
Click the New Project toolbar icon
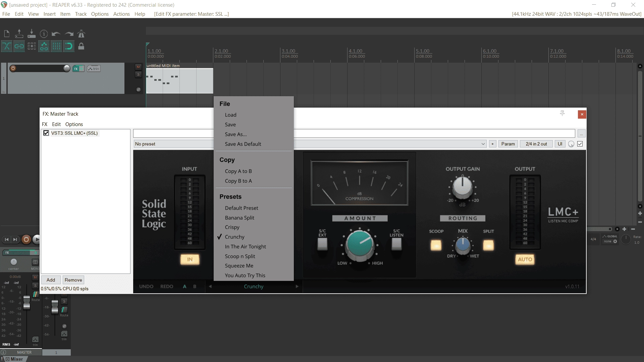tap(7, 34)
